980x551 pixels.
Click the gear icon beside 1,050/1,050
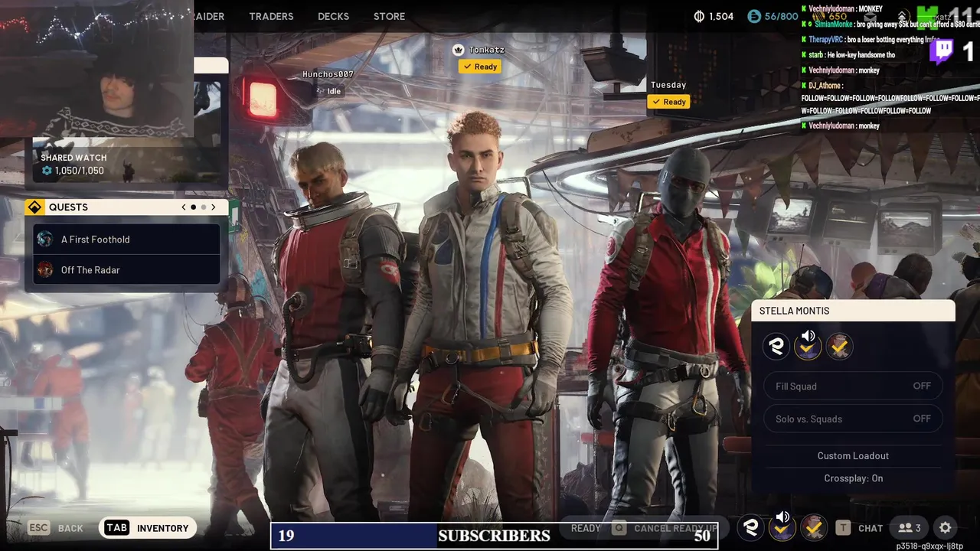coord(47,171)
